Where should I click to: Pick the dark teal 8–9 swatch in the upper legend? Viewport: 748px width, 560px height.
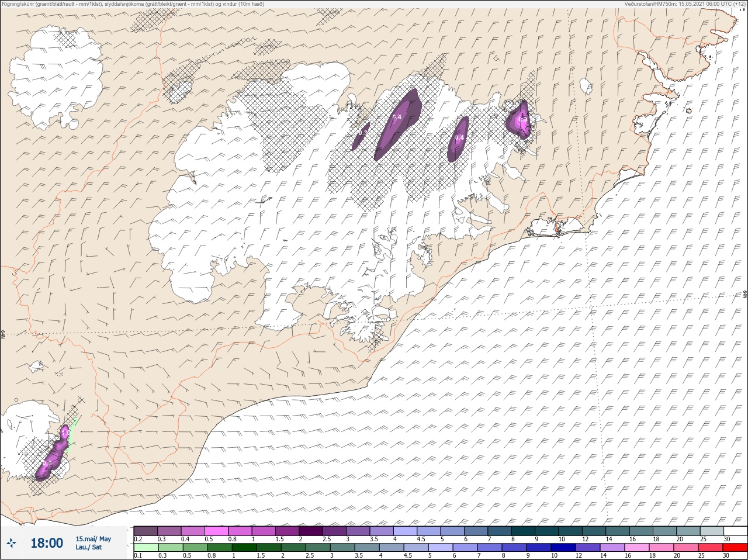pyautogui.click(x=523, y=531)
